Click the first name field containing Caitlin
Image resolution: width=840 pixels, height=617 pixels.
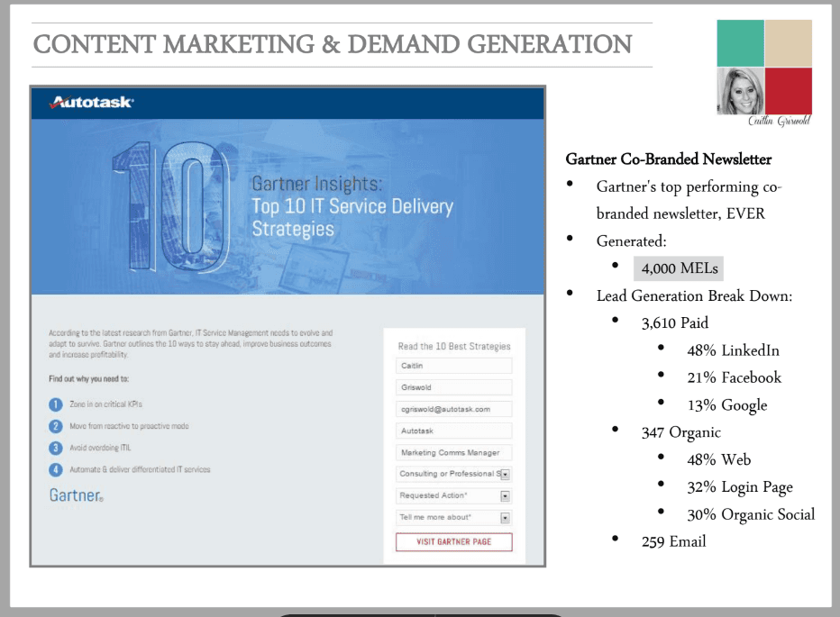(x=453, y=366)
